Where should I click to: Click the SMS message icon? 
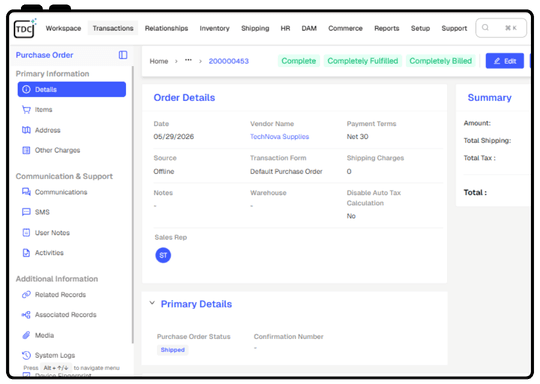pyautogui.click(x=26, y=212)
